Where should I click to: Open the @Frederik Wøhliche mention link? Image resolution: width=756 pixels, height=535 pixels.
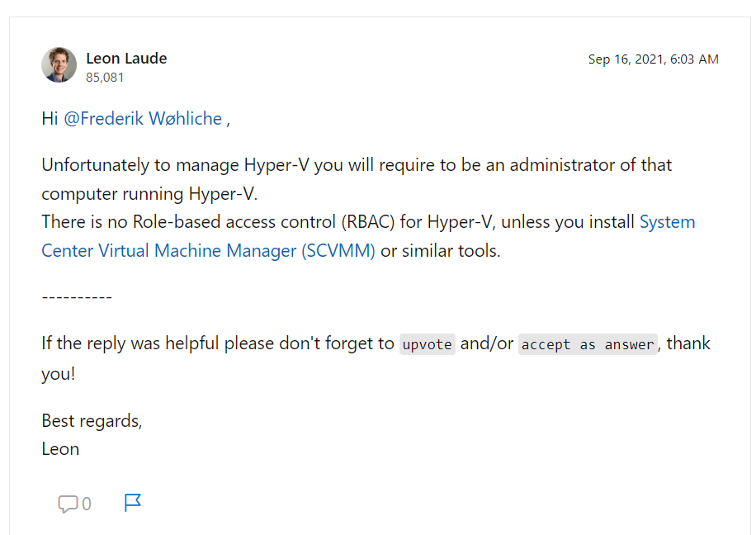143,119
